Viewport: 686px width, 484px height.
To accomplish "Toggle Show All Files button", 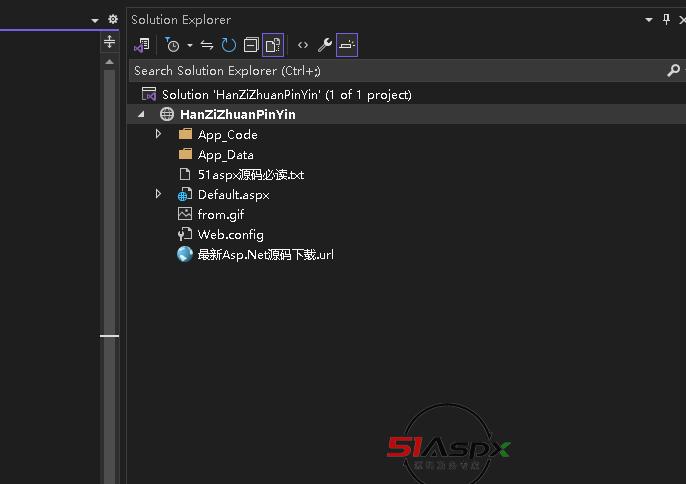I will (272, 45).
